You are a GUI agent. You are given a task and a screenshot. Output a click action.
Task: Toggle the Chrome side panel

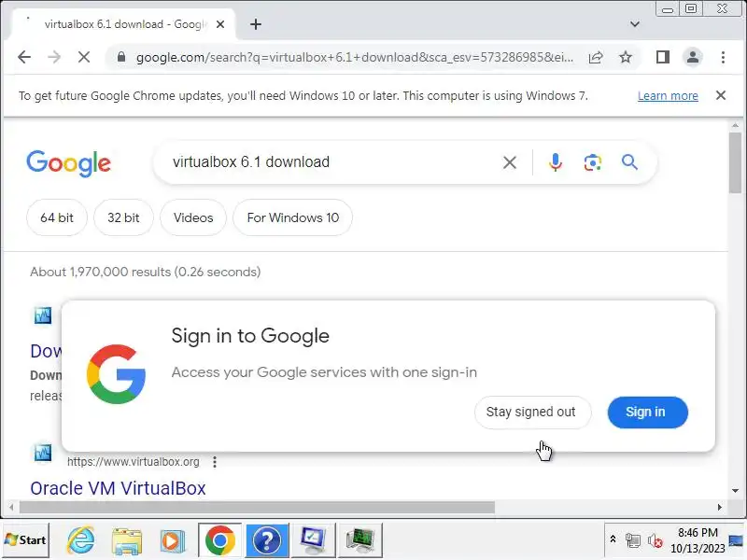pos(663,58)
